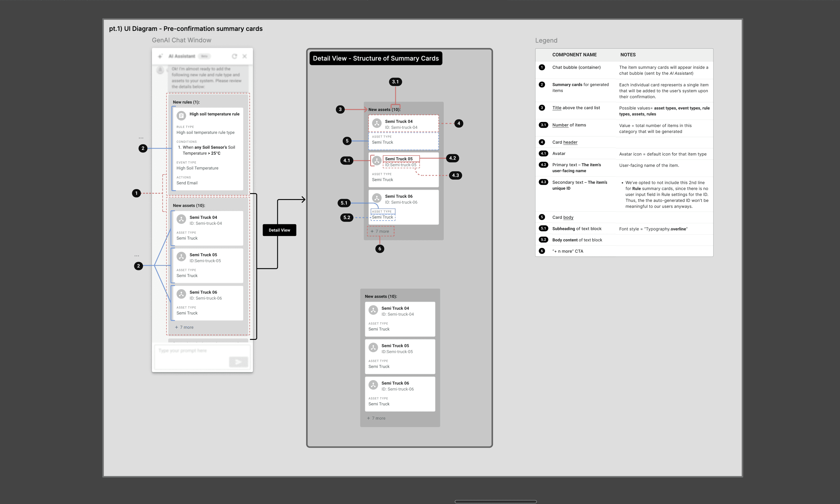Click the horizontal scrollbar at the bottom
Image resolution: width=840 pixels, height=504 pixels.
tap(496, 502)
